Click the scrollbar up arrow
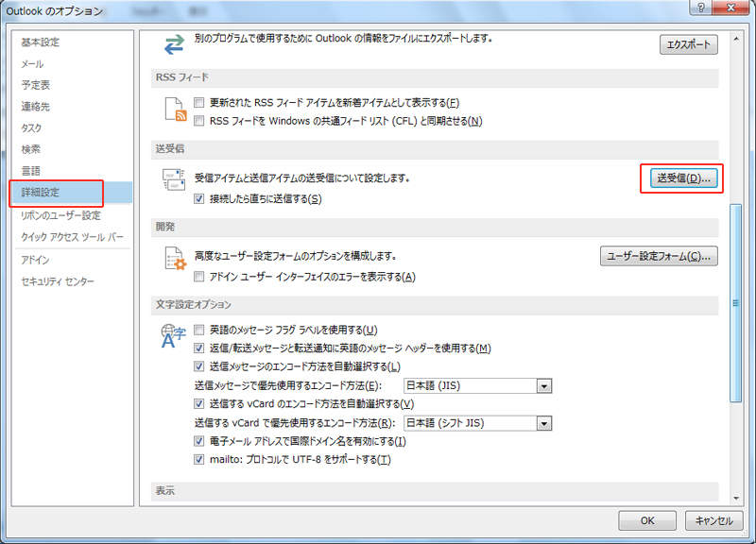 (736, 39)
